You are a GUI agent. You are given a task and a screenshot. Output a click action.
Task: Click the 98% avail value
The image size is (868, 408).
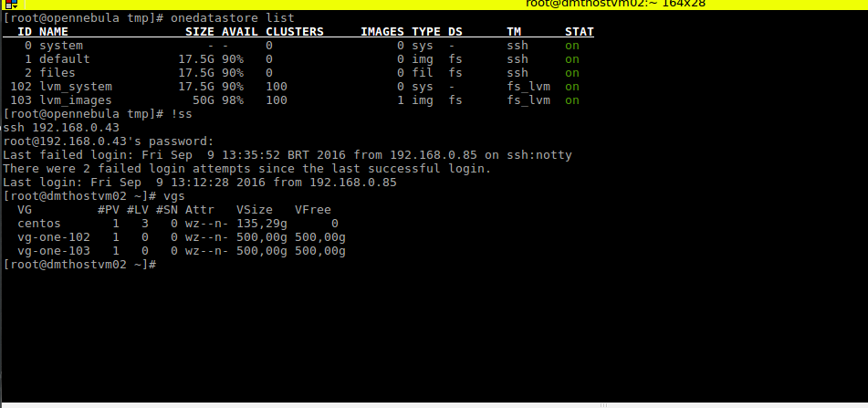[233, 100]
